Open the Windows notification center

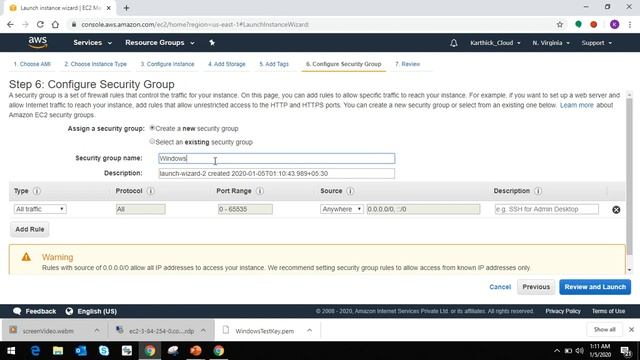(626, 351)
